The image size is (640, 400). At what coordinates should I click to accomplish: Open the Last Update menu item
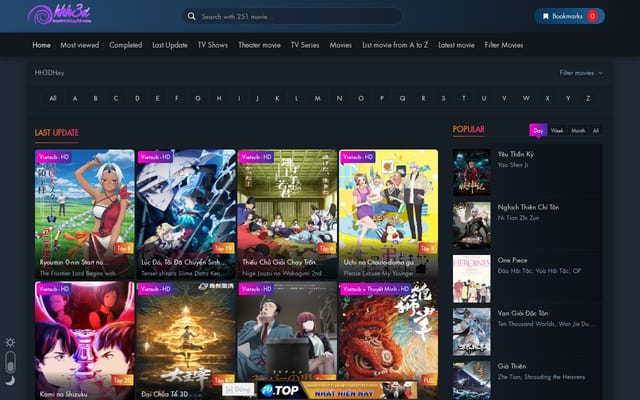click(170, 45)
